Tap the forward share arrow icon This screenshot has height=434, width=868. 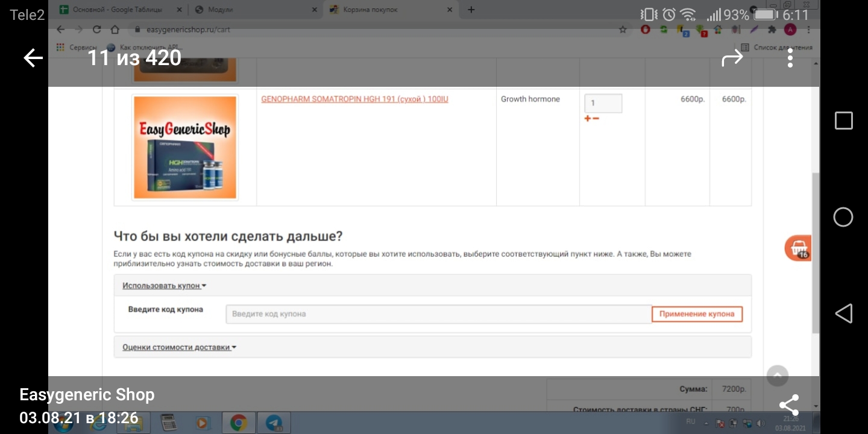point(732,58)
